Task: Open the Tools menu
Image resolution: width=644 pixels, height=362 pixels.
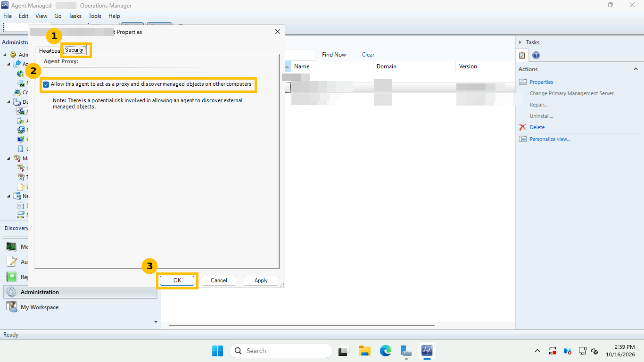Action: tap(95, 16)
